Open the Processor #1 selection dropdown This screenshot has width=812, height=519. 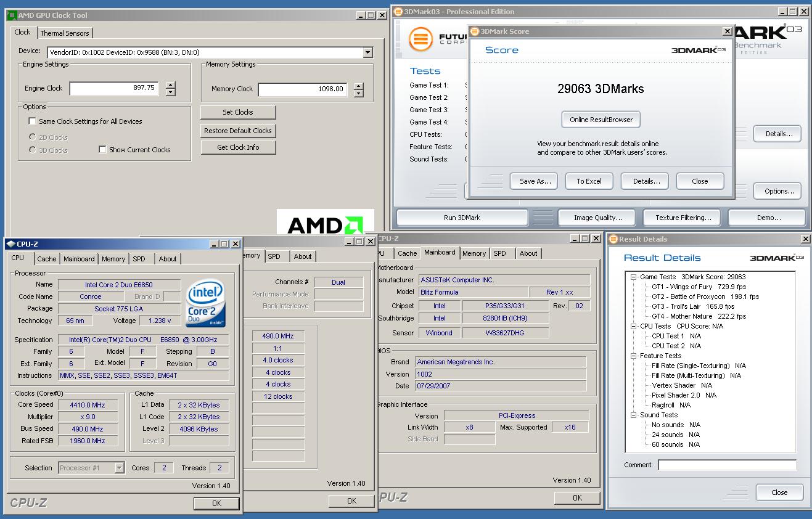point(119,468)
